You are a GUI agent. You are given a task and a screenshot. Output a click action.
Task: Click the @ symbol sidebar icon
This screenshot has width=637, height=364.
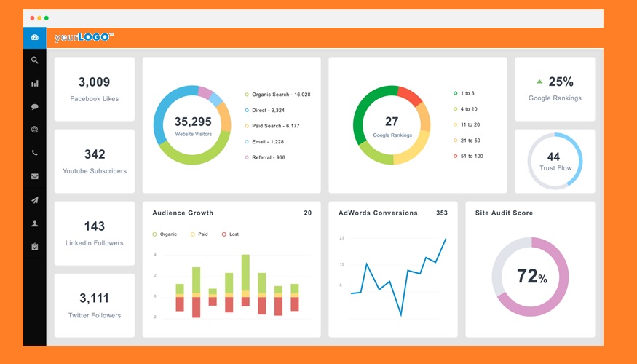click(x=34, y=130)
